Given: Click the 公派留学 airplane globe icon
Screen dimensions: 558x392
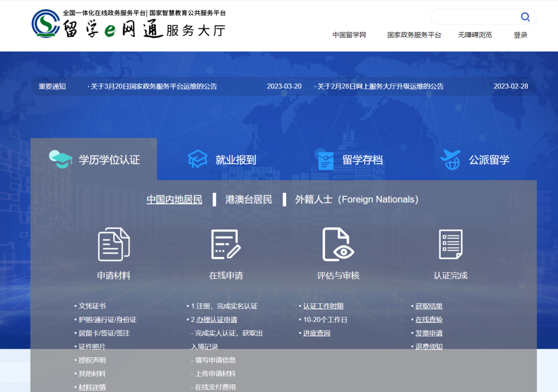Looking at the screenshot, I should tap(451, 160).
